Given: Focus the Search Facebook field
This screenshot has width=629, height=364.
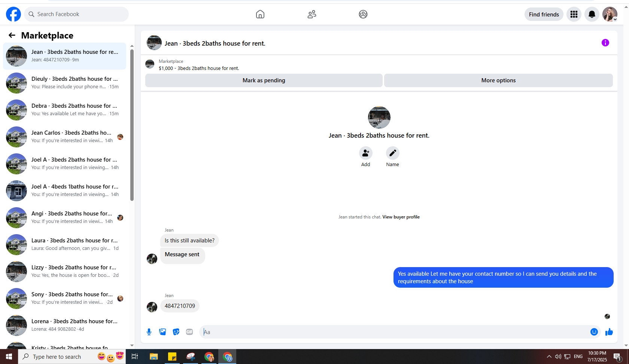Looking at the screenshot, I should point(76,14).
